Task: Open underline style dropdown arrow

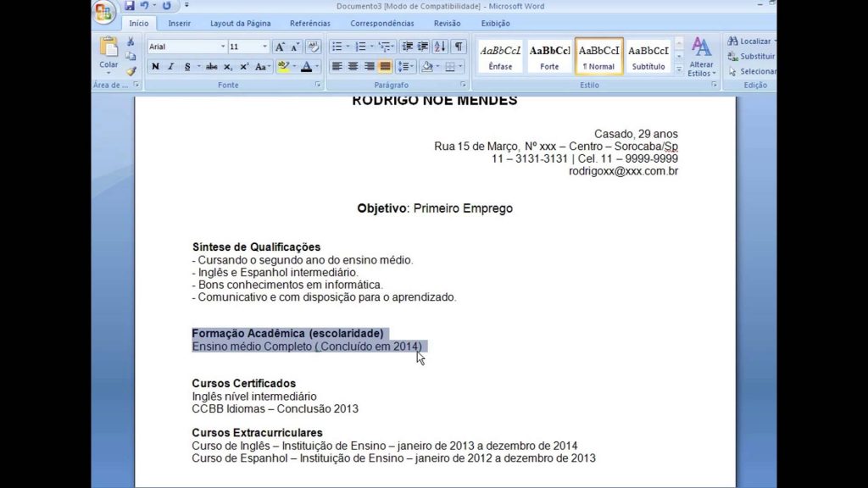Action: (x=198, y=66)
